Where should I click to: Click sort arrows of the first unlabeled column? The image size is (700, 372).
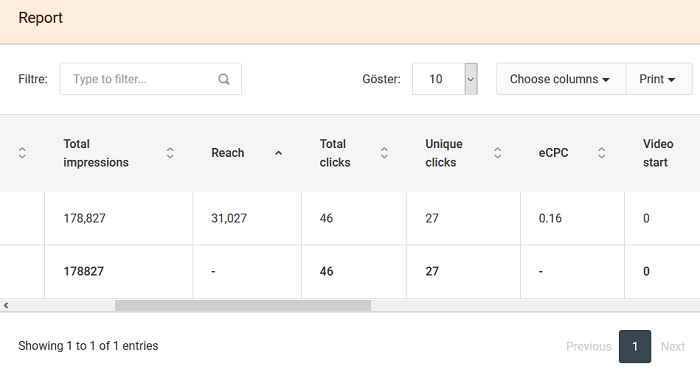[22, 153]
